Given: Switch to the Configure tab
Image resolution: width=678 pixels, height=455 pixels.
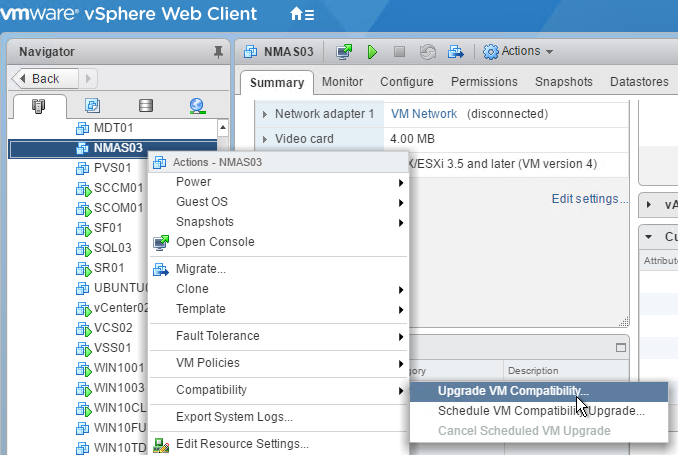Looking at the screenshot, I should click(x=406, y=82).
